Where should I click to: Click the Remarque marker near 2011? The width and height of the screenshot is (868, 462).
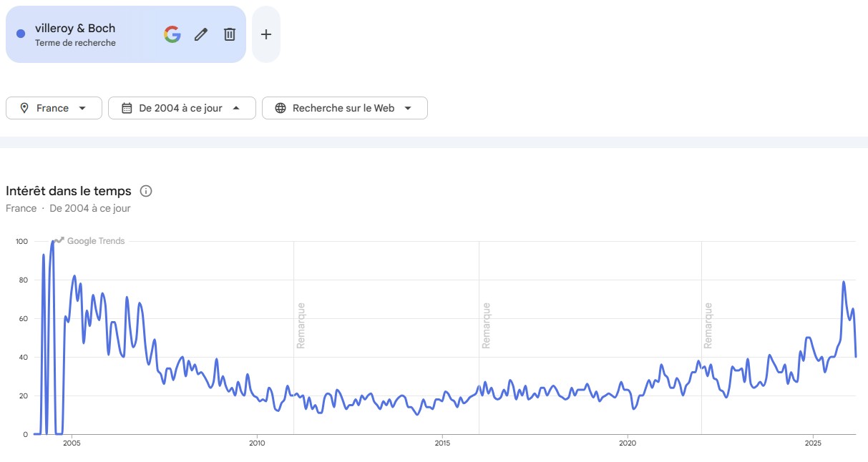click(301, 325)
